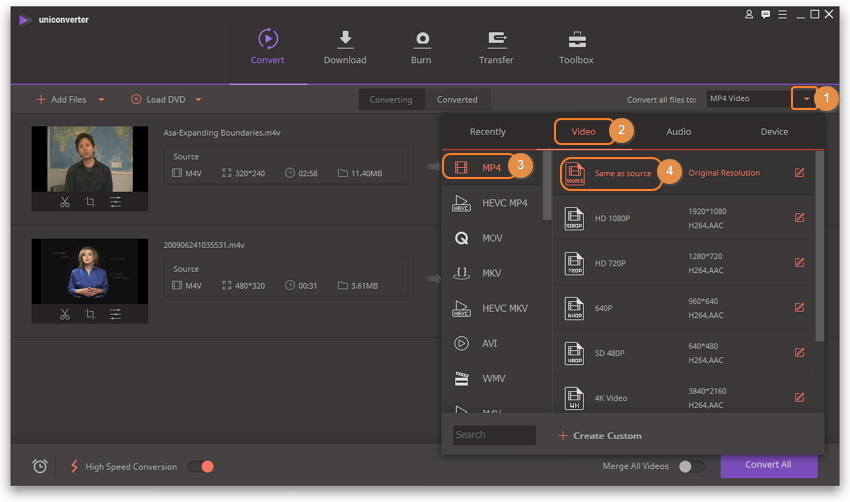Screen dimensions: 850x502
Task: Click the presets list scrollbar
Action: coord(819,246)
